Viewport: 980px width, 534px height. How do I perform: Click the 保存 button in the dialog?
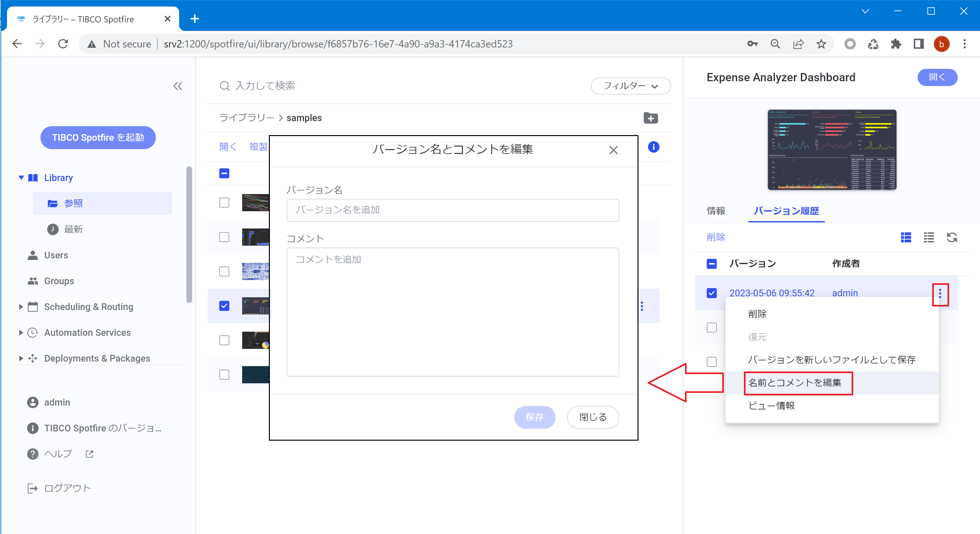(x=534, y=417)
